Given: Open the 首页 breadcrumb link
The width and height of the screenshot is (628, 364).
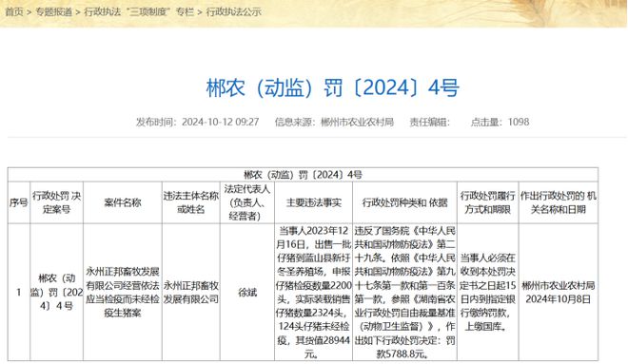Looking at the screenshot, I should 14,12.
